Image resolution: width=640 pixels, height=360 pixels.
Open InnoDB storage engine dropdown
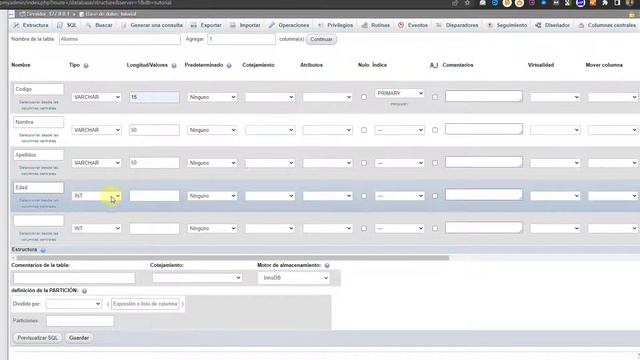293,278
